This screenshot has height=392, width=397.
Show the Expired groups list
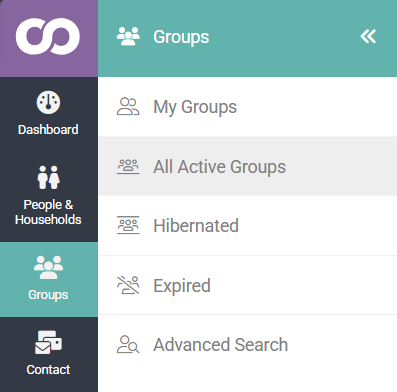click(248, 285)
